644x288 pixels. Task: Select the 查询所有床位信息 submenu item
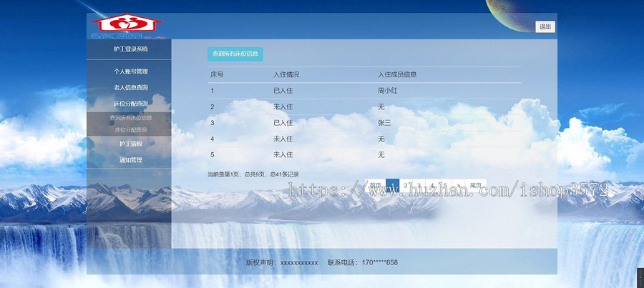pyautogui.click(x=131, y=118)
